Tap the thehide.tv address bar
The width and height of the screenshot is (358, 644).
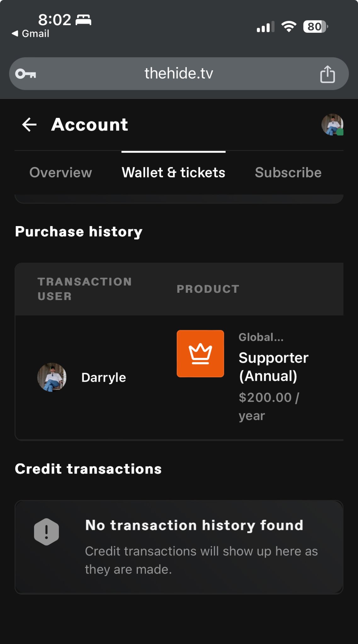click(179, 74)
